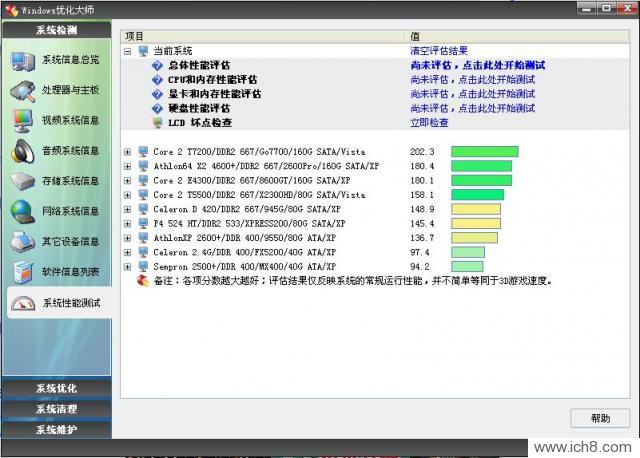The height and width of the screenshot is (458, 640).
Task: Click computer icon for Core 2 E4300 row
Action: click(143, 180)
